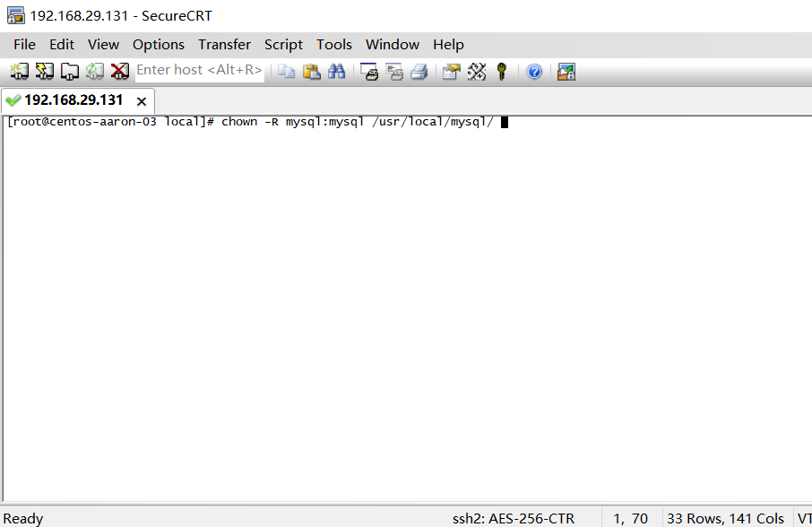Select the 192.168.29.131 session tab
Viewport: 812px width, 527px height.
[78, 100]
